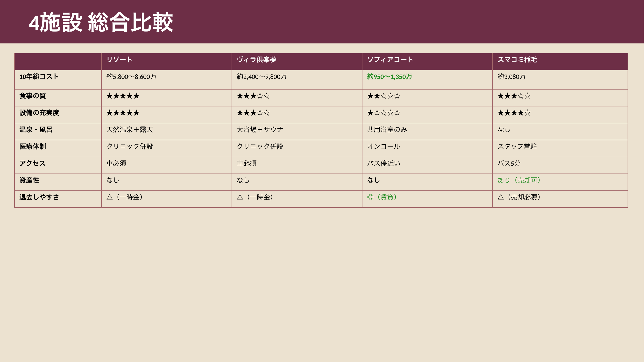This screenshot has height=362, width=644.
Task: Click ソフィアコート two-star 食事の質 rating
Action: [383, 96]
